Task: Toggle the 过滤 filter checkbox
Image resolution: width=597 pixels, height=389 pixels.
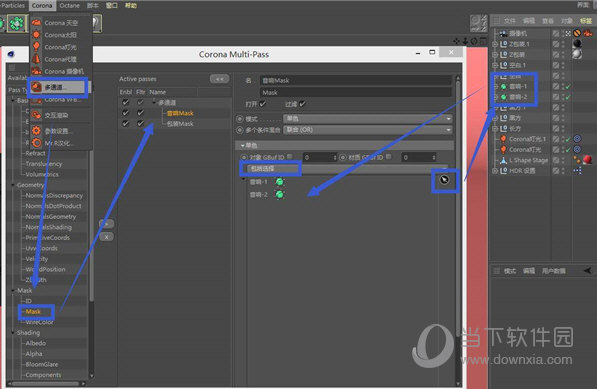Action: pos(302,104)
